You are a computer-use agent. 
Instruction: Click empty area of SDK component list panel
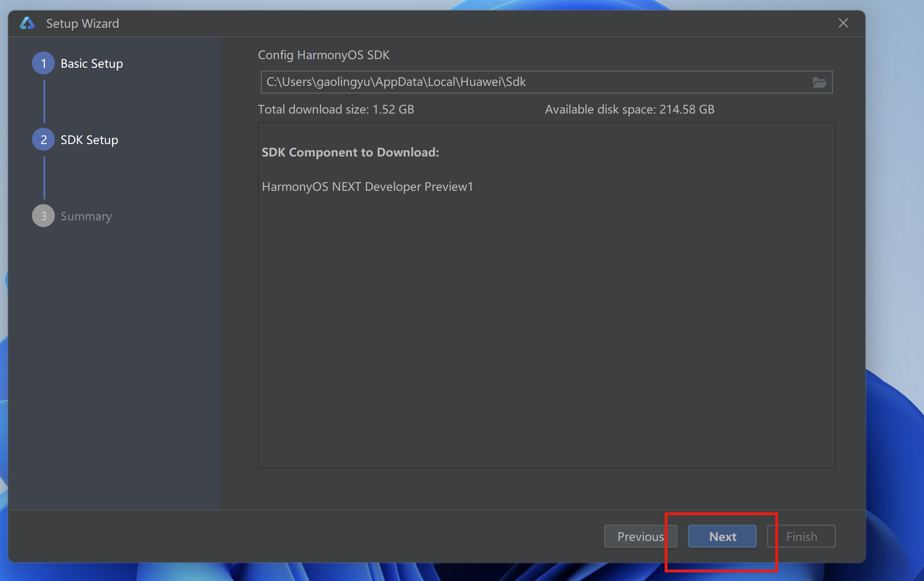[546, 334]
